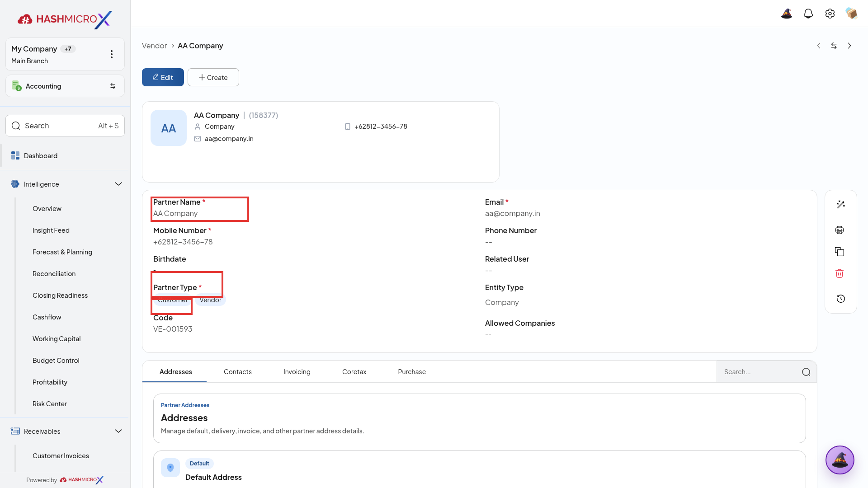The height and width of the screenshot is (488, 868).
Task: Open the history clock icon
Action: (x=840, y=299)
